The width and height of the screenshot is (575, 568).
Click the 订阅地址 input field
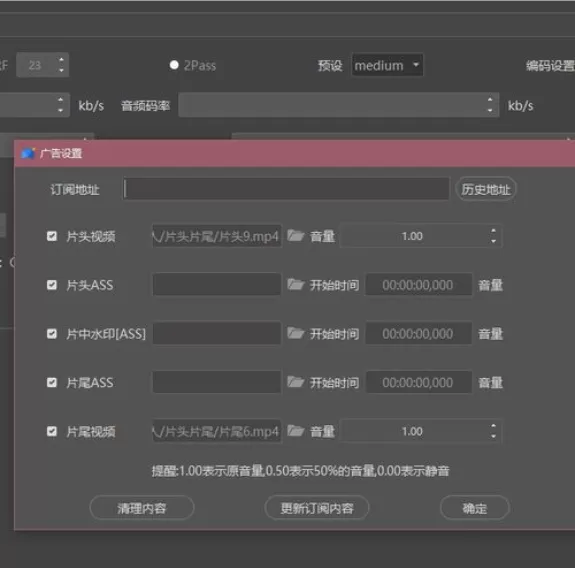coord(286,189)
